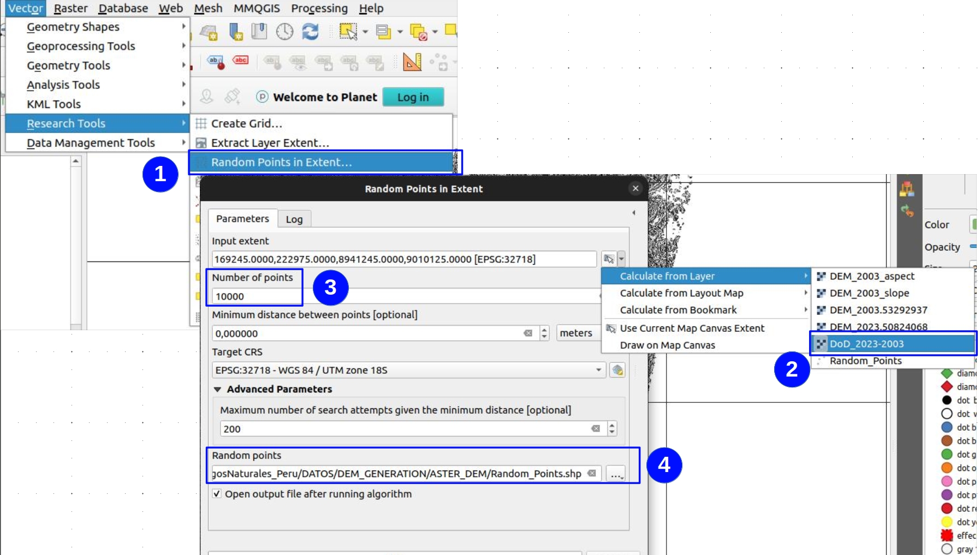Screen dimensions: 980x555
Task: Toggle Open output file after running algorithm
Action: point(217,494)
